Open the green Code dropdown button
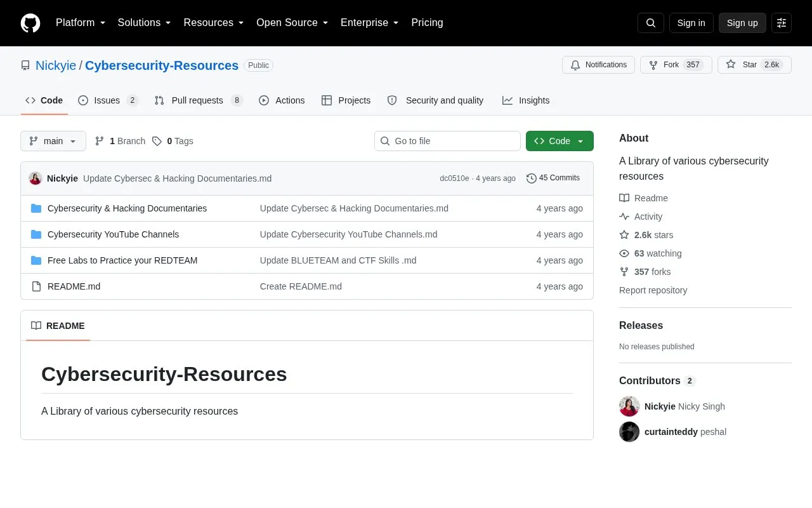812x508 pixels. pyautogui.click(x=560, y=141)
